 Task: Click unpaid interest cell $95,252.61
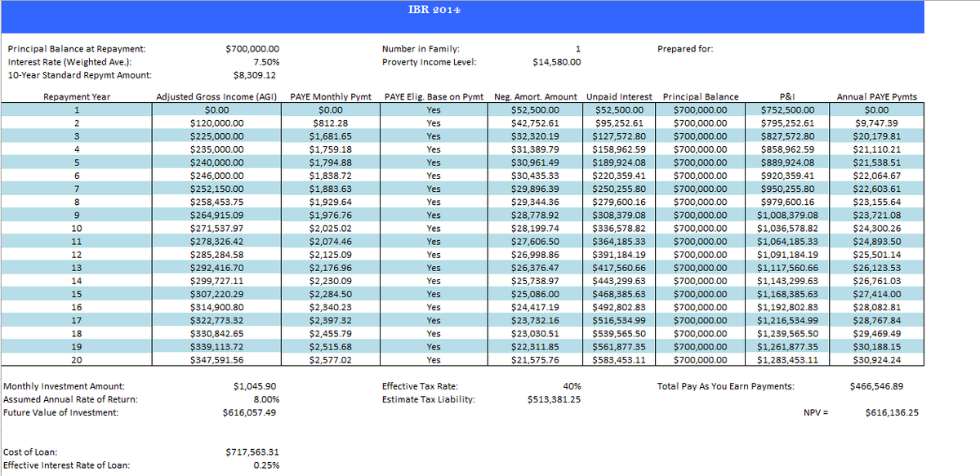click(621, 123)
